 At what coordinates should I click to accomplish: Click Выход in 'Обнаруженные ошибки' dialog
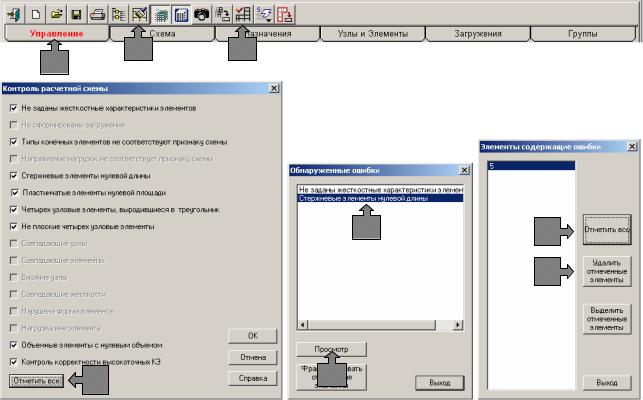point(440,383)
